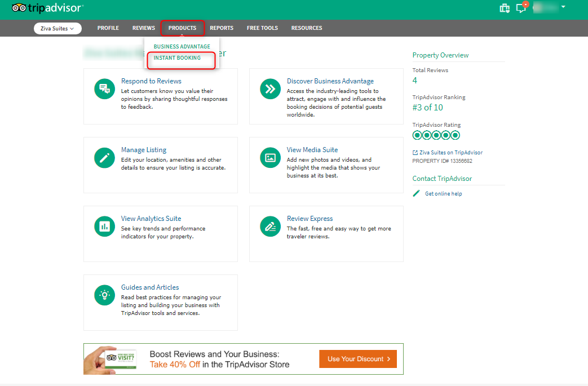Click the Respond to Reviews chat icon

pos(105,89)
